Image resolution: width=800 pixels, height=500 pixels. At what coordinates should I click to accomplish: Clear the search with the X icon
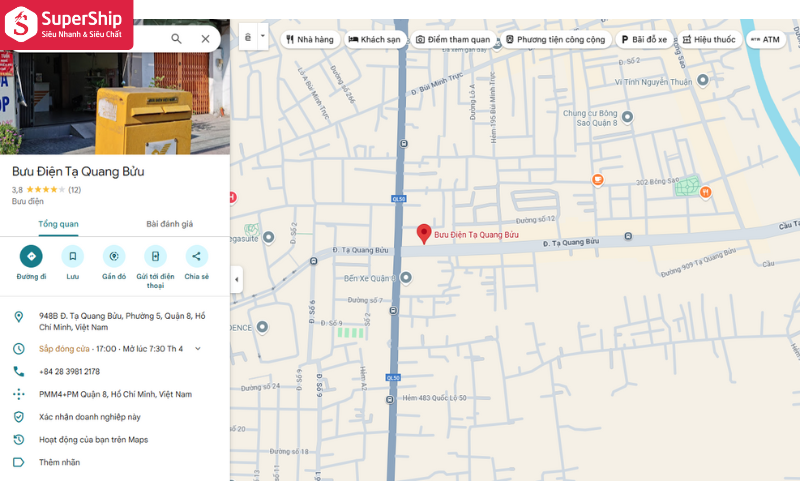[x=205, y=39]
